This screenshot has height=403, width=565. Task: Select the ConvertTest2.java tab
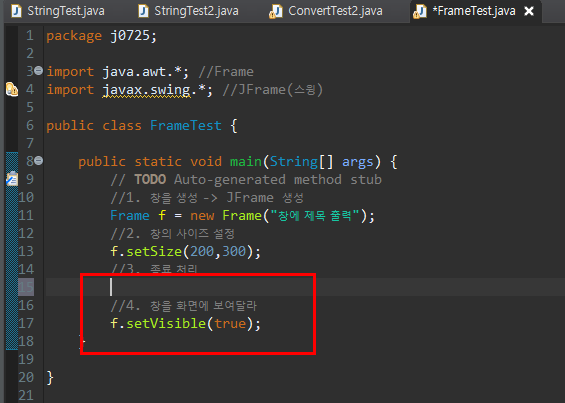click(326, 11)
